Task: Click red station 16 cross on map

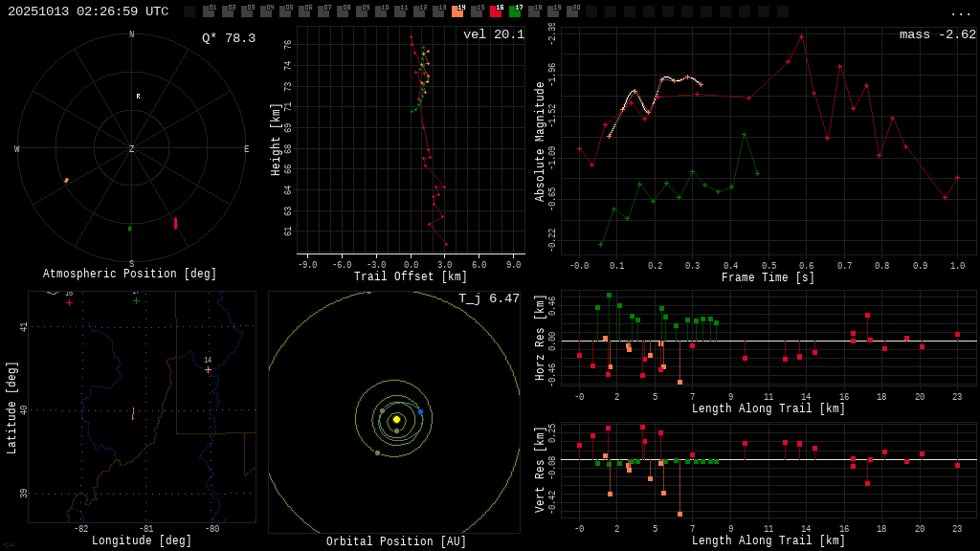Action: pos(69,302)
